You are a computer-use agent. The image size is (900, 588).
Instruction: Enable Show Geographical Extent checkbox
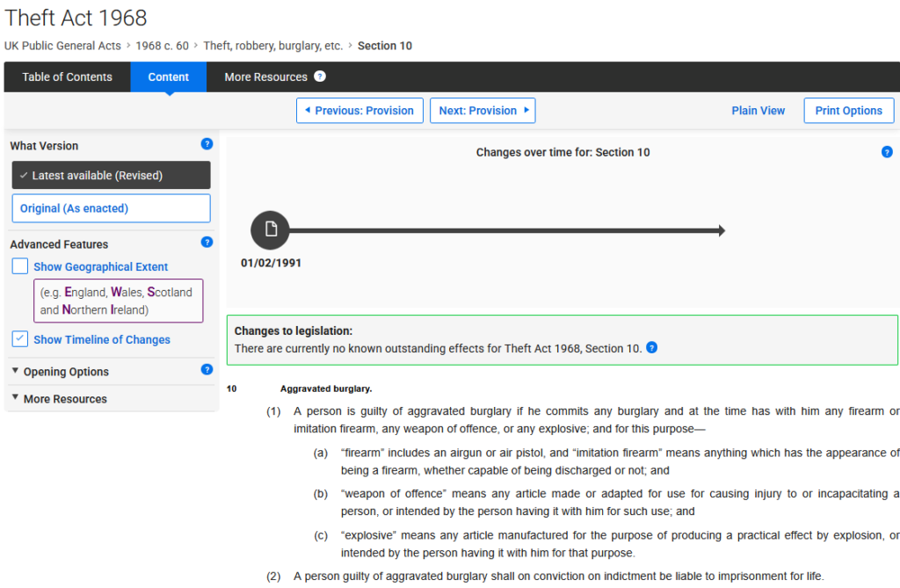pos(20,266)
